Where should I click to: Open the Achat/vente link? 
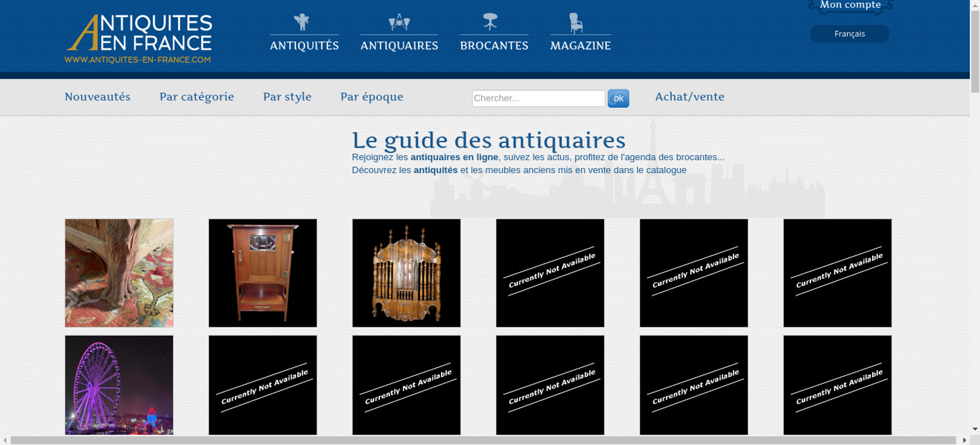click(689, 97)
